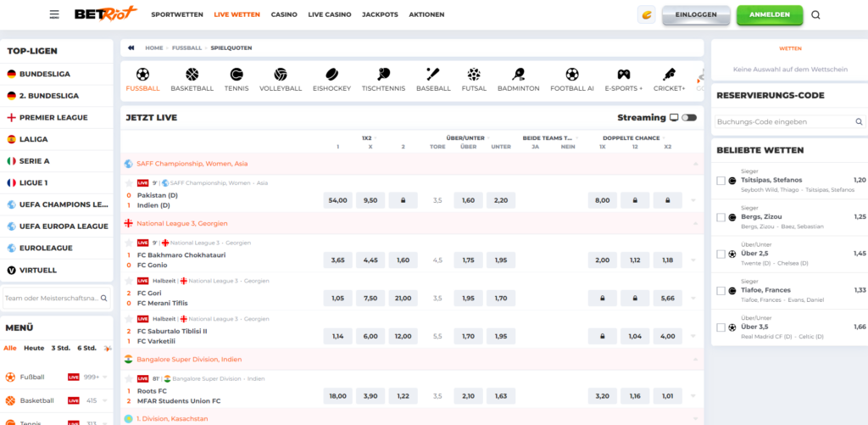Toggle the Streaming switch
This screenshot has width=868, height=425.
(x=689, y=118)
